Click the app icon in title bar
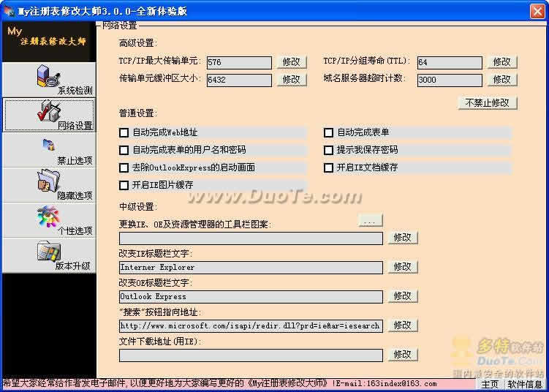The height and width of the screenshot is (392, 549). point(9,11)
